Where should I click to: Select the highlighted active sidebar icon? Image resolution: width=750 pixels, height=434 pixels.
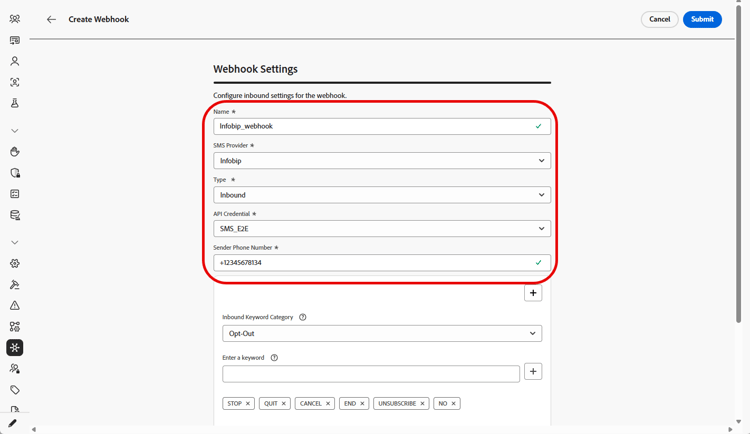pyautogui.click(x=15, y=348)
